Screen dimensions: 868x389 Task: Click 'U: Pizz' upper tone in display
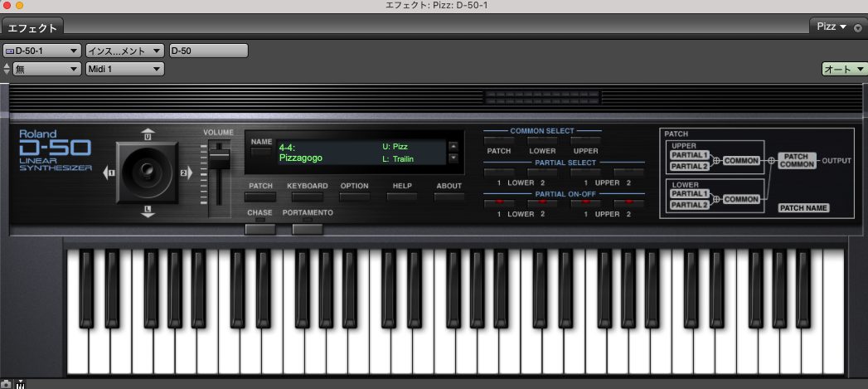(395, 147)
